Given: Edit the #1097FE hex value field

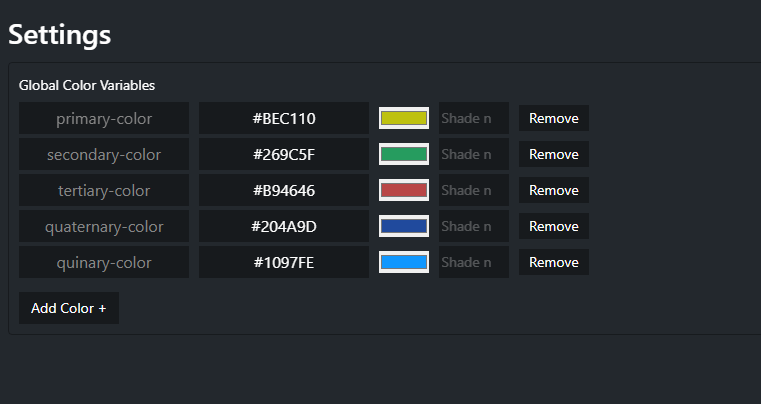Looking at the screenshot, I should [x=284, y=262].
